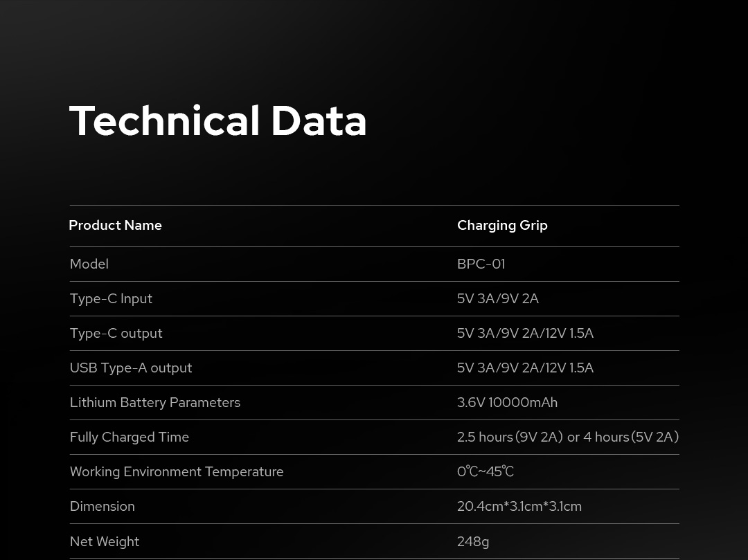Click the Technical Data heading
748x560 pixels.
pos(217,121)
